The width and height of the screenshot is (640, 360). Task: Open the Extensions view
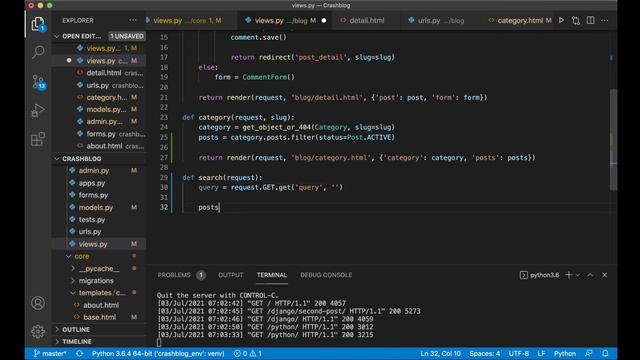[38, 139]
